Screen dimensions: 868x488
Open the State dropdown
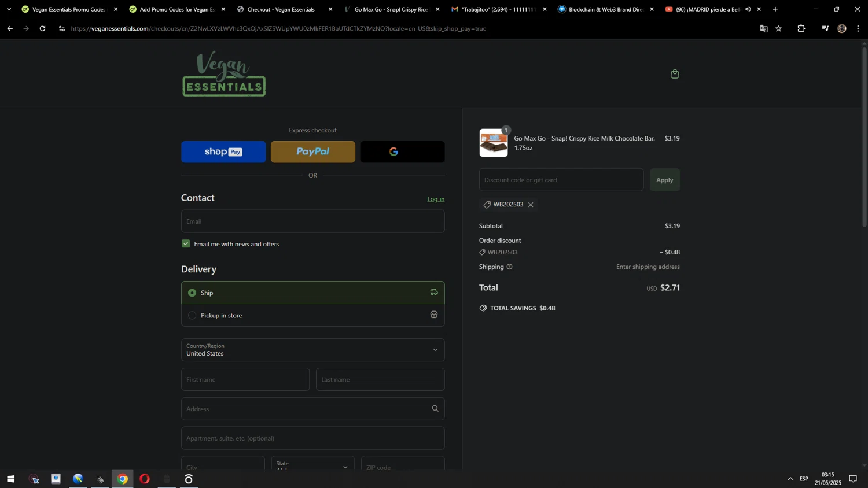point(313,464)
